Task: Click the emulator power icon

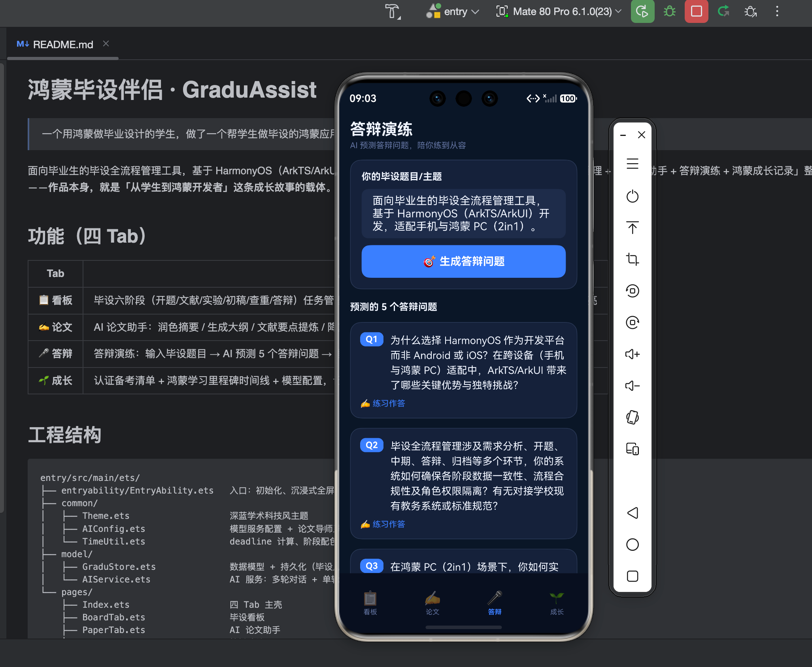Action: (633, 196)
